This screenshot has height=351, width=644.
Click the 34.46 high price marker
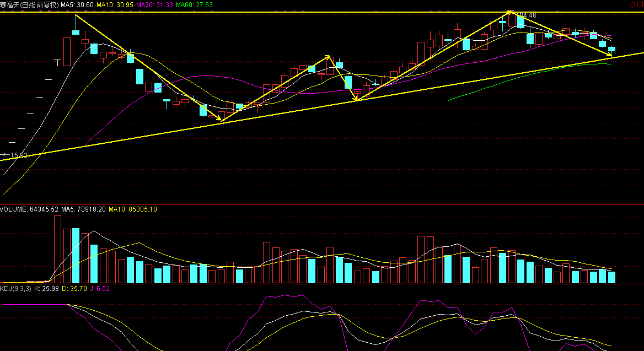pos(528,15)
